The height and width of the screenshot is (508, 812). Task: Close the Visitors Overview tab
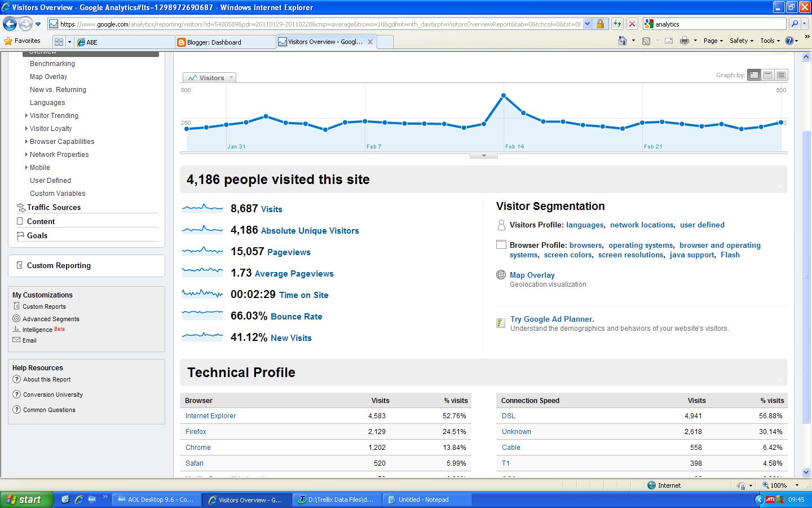[370, 42]
